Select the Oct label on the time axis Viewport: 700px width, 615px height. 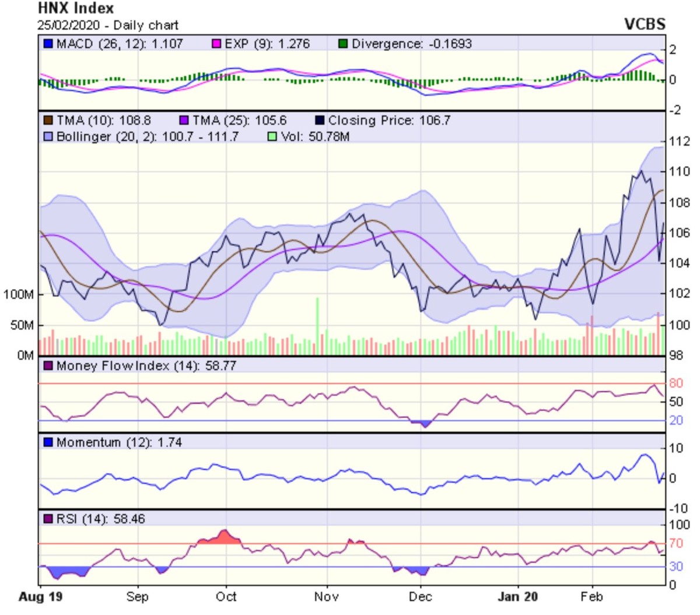pos(226,597)
